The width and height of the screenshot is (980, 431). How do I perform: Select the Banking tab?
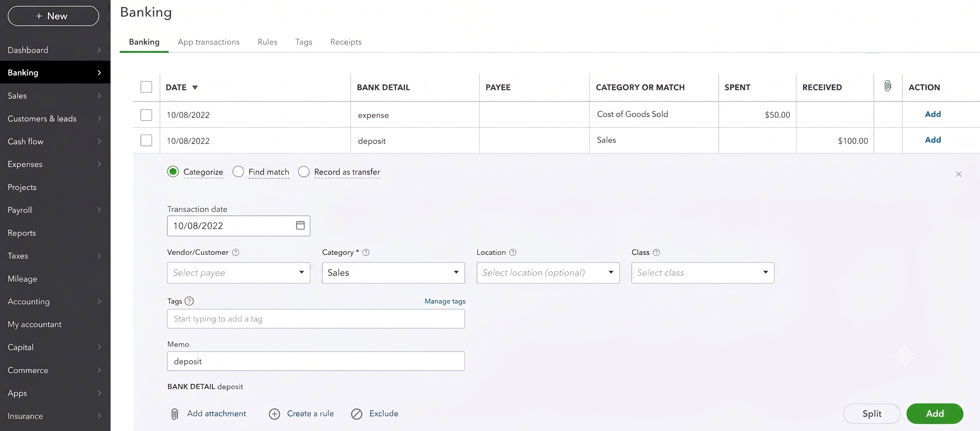point(144,42)
